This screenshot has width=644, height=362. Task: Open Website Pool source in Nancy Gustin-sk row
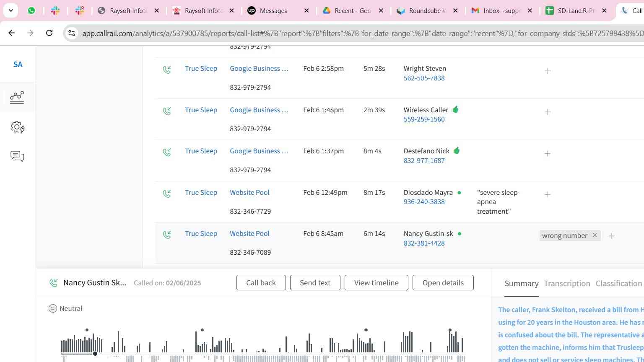(x=249, y=233)
